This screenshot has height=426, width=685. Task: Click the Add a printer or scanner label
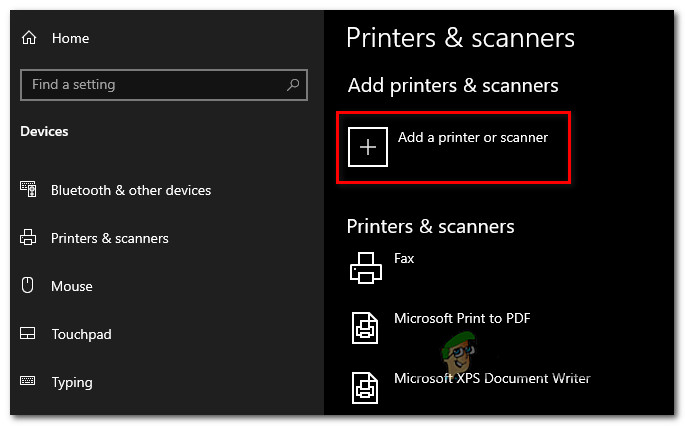click(x=473, y=137)
